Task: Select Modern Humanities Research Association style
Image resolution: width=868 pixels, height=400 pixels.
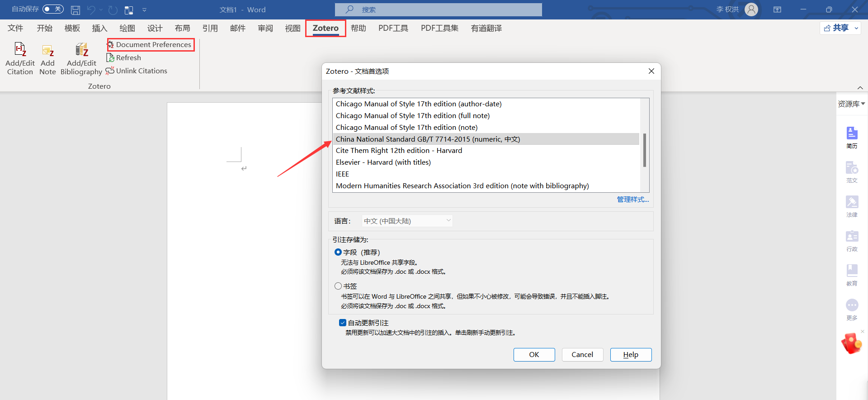Action: [486, 186]
